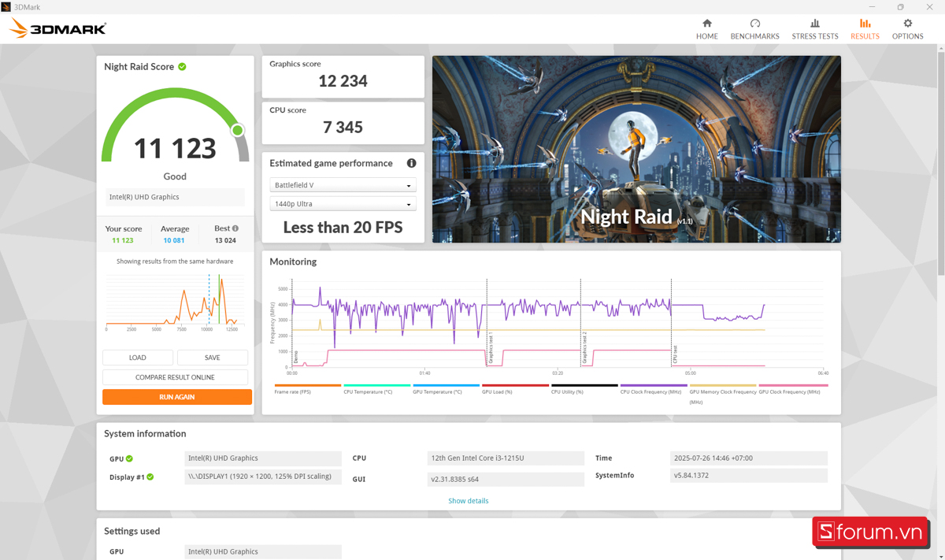Click the Graphics score 12 234 card
The width and height of the screenshot is (945, 560).
pos(343,76)
